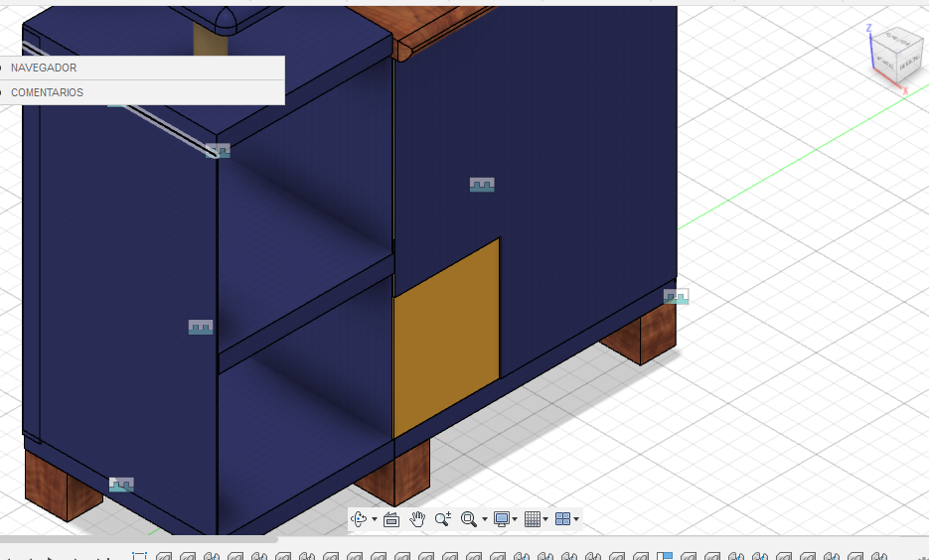The image size is (929, 560).
Task: Select the joint glyph on the left side panel
Action: tap(201, 327)
